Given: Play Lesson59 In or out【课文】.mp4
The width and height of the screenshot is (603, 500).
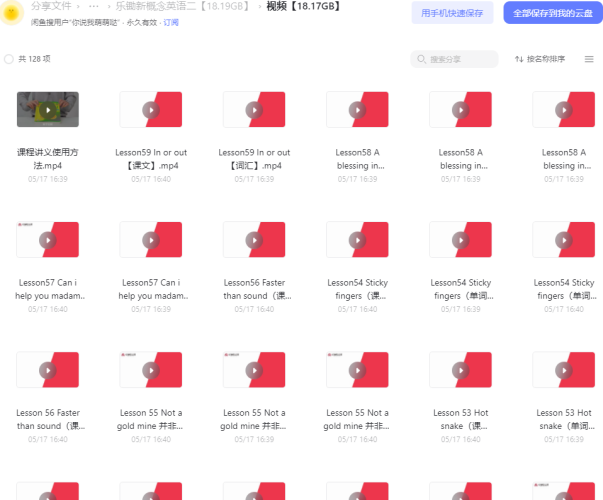Looking at the screenshot, I should (151, 110).
